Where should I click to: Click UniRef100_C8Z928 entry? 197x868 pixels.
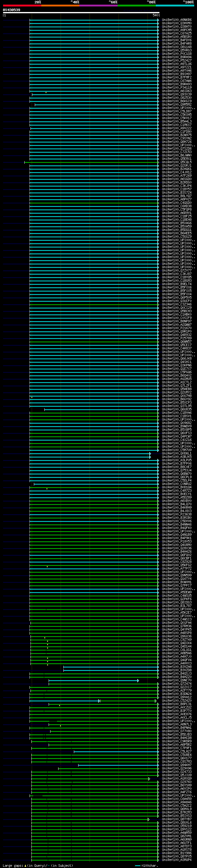click(x=177, y=562)
